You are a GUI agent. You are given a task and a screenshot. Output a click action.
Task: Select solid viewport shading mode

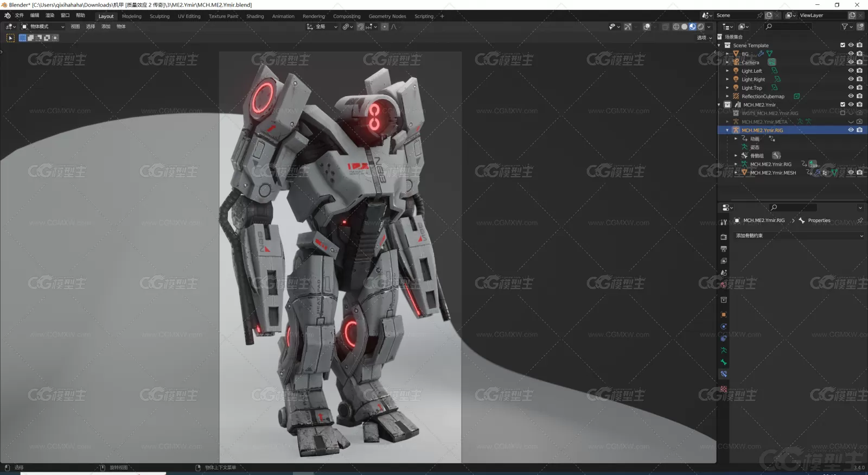[x=684, y=27]
